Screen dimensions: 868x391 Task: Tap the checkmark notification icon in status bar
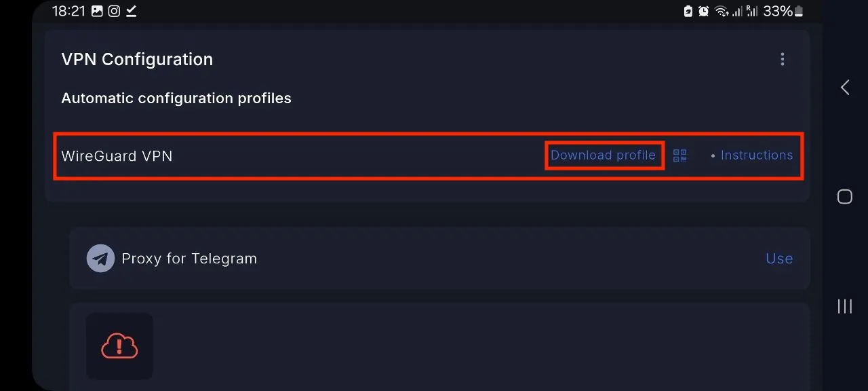coord(132,11)
